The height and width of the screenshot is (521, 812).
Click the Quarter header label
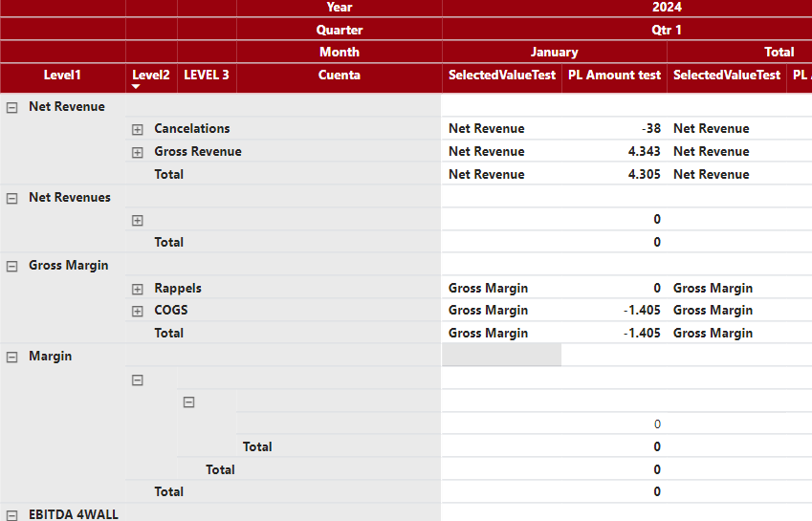(340, 30)
